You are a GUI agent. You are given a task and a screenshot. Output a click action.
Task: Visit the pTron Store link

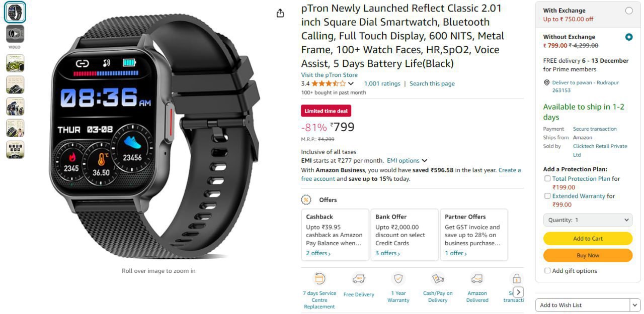click(x=330, y=75)
